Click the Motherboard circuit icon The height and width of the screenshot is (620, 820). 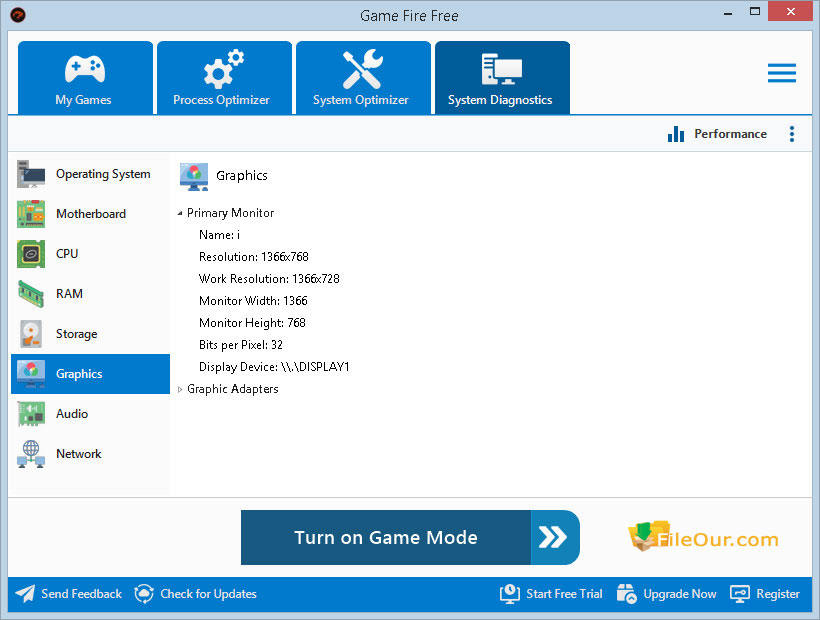tap(31, 214)
